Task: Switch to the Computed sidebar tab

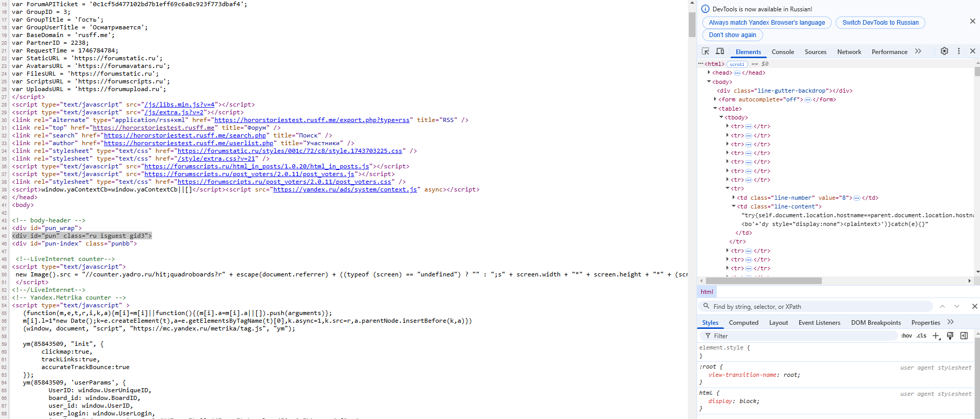Action: 744,323
